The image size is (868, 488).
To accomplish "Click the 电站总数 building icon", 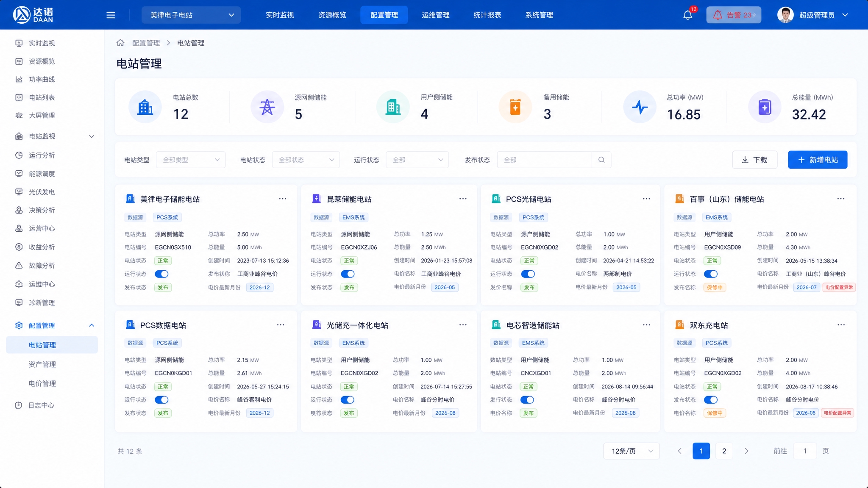I will tap(145, 107).
